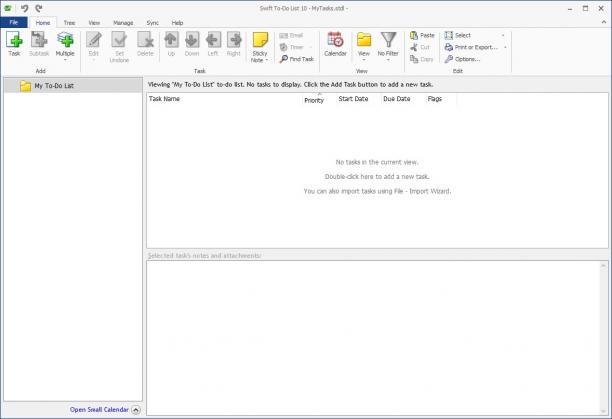Open the Print or Export dropdown arrow
The image size is (612, 419).
click(x=505, y=47)
